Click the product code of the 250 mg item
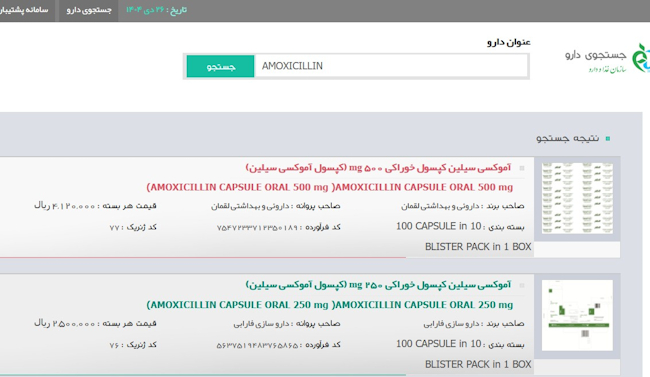The image size is (650, 377). click(x=257, y=345)
